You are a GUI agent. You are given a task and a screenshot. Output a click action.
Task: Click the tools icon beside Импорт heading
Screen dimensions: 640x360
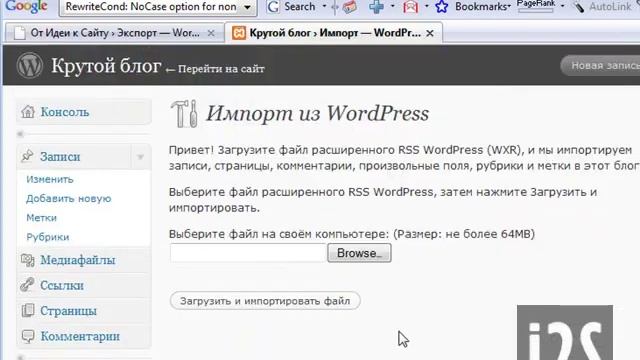(184, 113)
